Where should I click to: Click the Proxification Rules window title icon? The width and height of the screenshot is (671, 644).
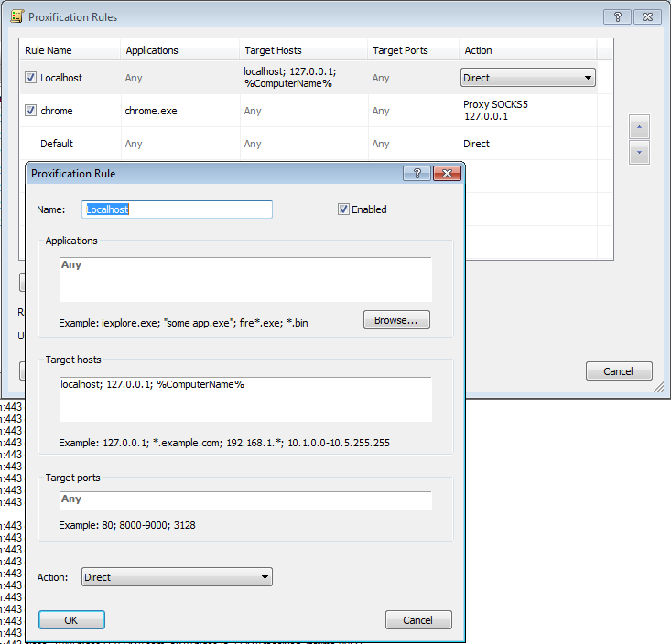click(x=16, y=16)
